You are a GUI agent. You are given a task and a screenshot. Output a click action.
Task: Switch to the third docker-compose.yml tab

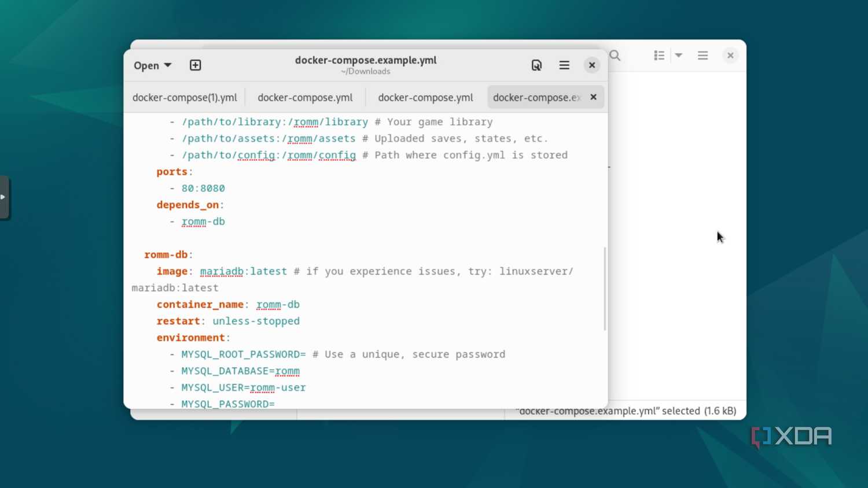pos(425,97)
